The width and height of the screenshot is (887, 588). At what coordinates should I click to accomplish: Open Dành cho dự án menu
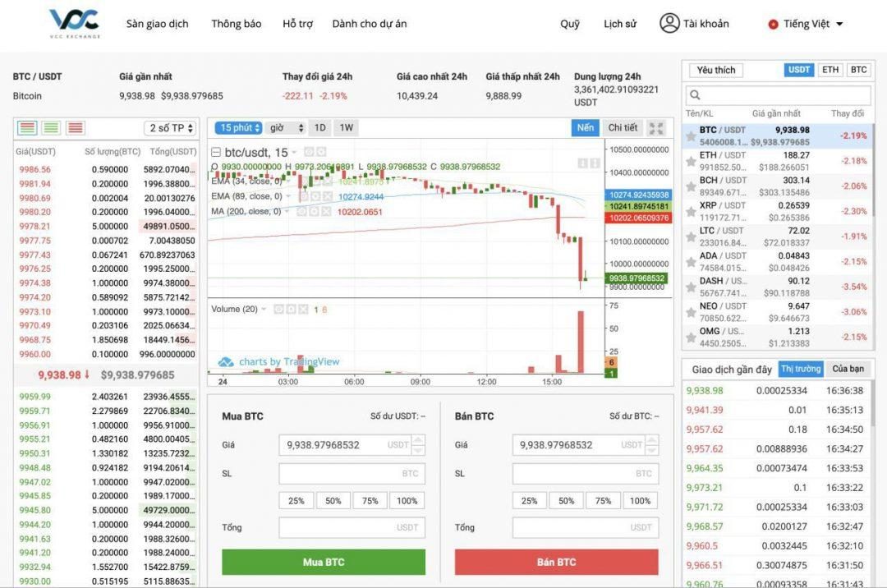pos(370,24)
